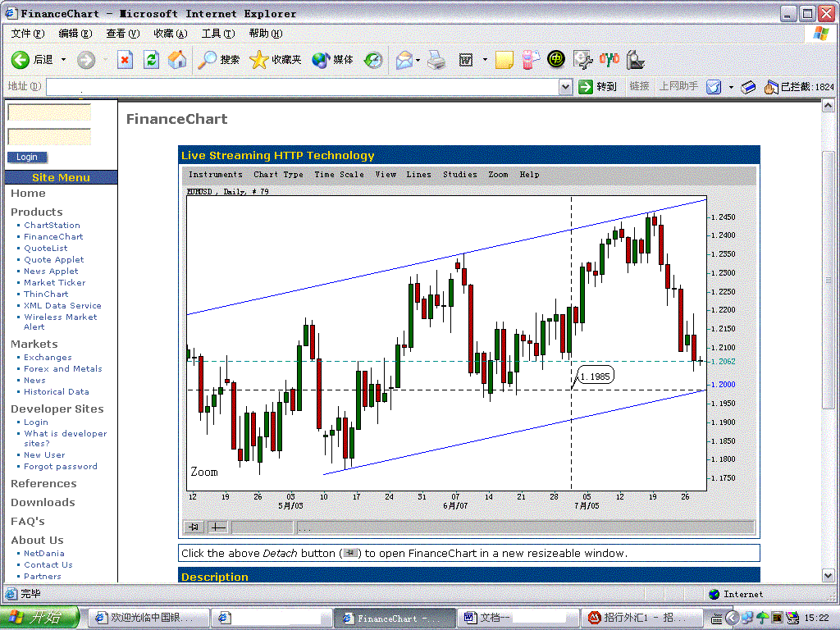
Task: Expand the Mail icon dropdown arrow
Action: 418,60
